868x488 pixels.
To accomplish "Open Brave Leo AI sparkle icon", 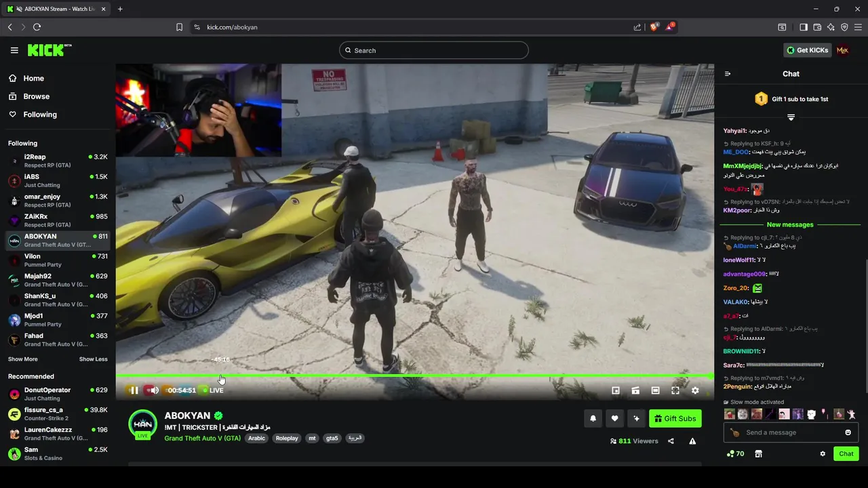I will coord(831,27).
